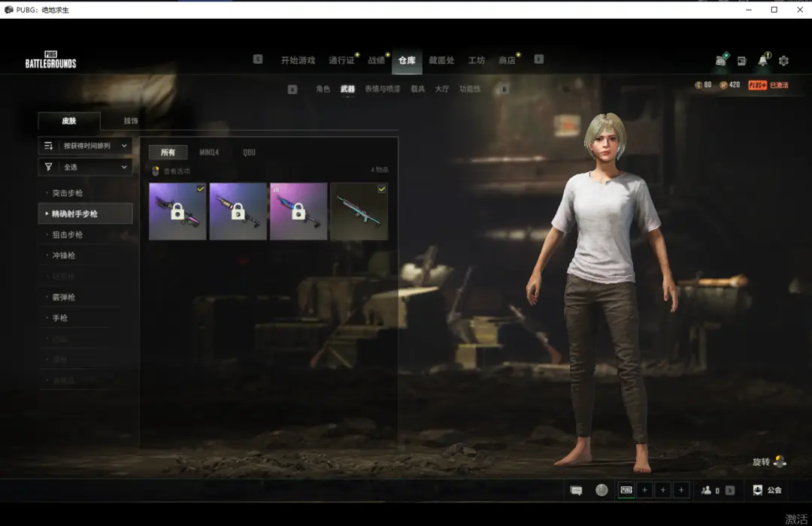The height and width of the screenshot is (526, 812).
Task: Select the locked skin on blue-grey background
Action: [238, 211]
